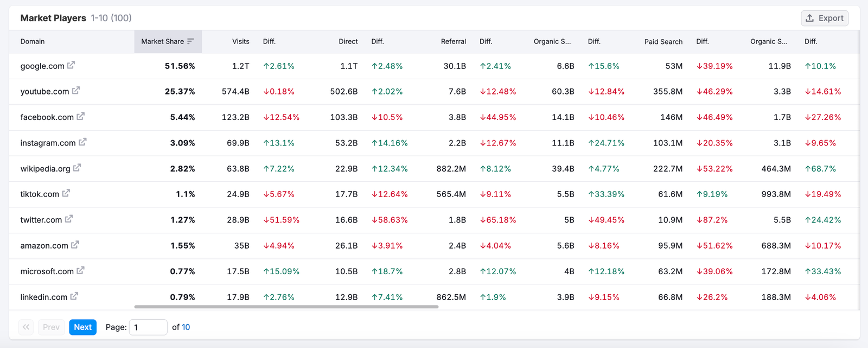
Task: Open external link icon beside youtube.com
Action: click(76, 91)
